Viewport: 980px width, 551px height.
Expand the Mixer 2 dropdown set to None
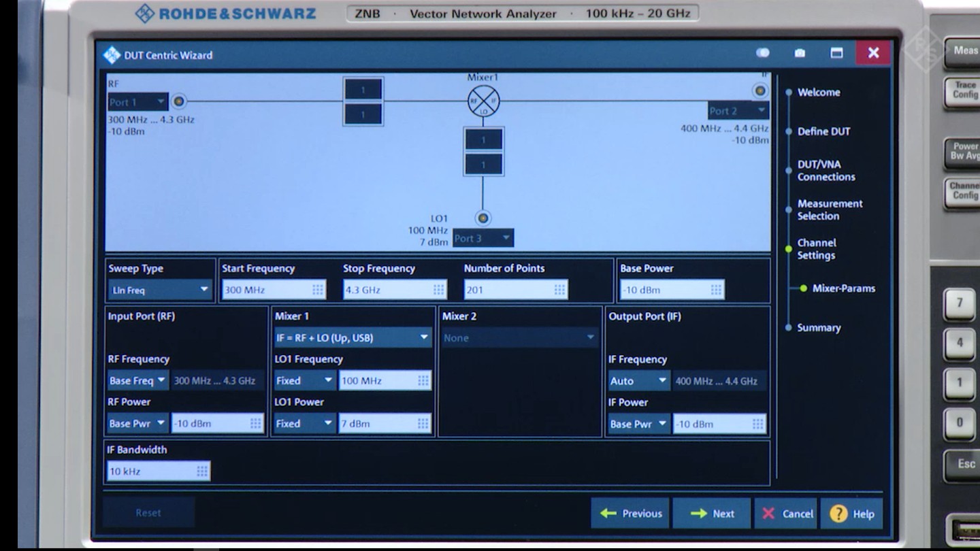(519, 337)
